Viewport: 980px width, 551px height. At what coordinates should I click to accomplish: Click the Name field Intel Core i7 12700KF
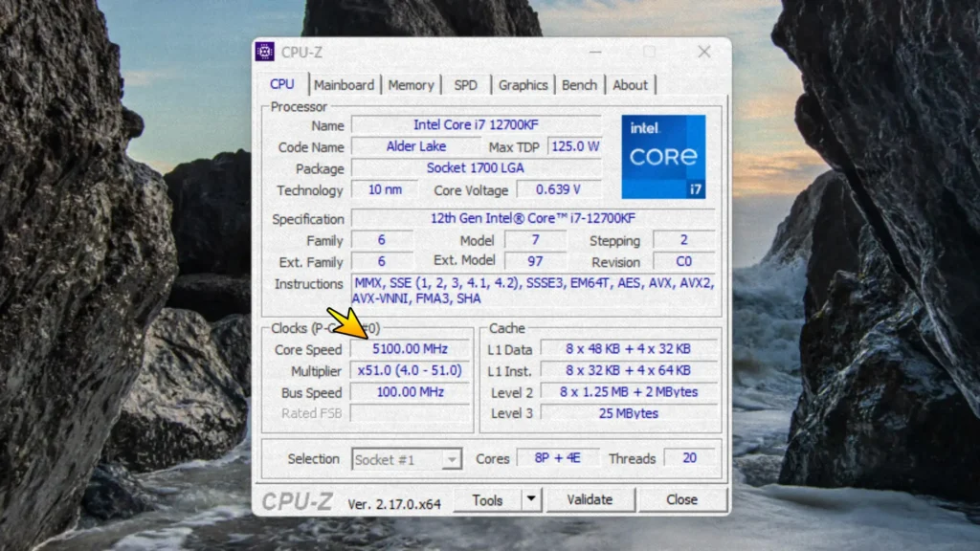(476, 125)
